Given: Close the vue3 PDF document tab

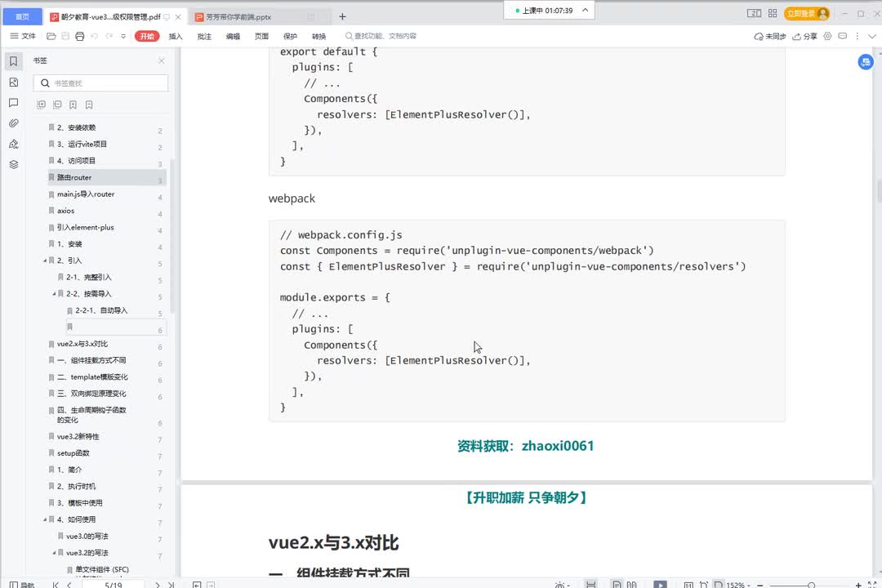Looking at the screenshot, I should point(178,17).
